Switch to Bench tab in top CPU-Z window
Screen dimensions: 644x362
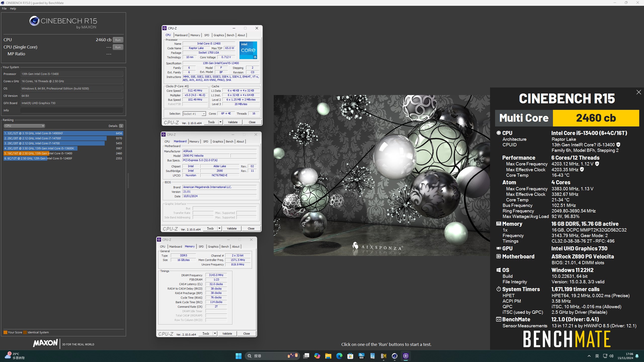click(x=230, y=35)
